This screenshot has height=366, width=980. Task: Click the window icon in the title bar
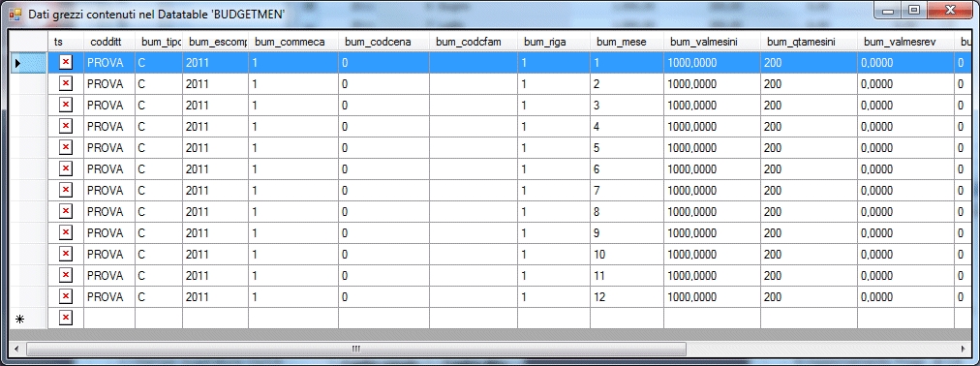click(x=15, y=14)
